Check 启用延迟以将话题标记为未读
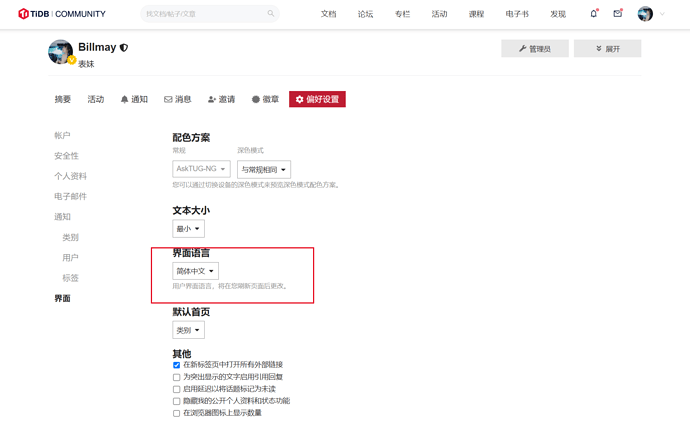 pyautogui.click(x=176, y=389)
